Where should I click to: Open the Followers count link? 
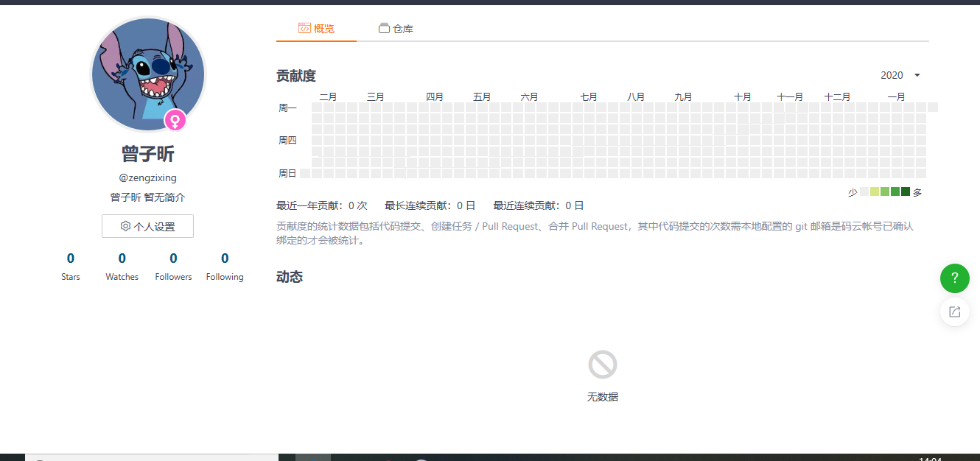[173, 267]
